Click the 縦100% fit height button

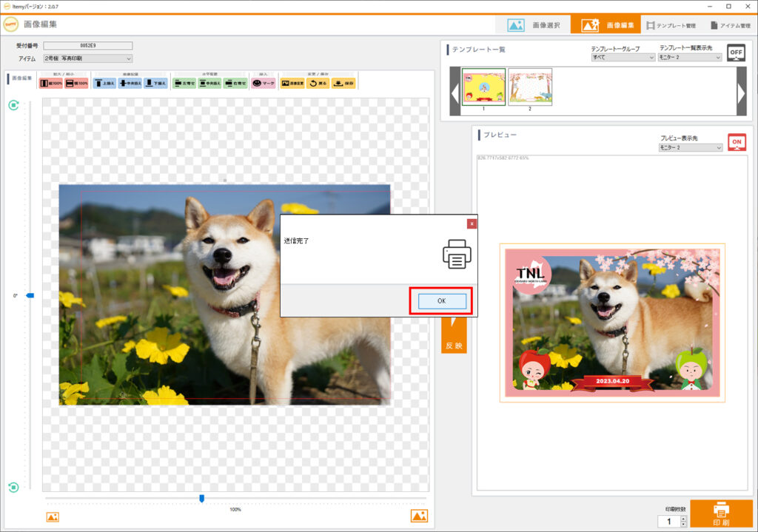[51, 84]
